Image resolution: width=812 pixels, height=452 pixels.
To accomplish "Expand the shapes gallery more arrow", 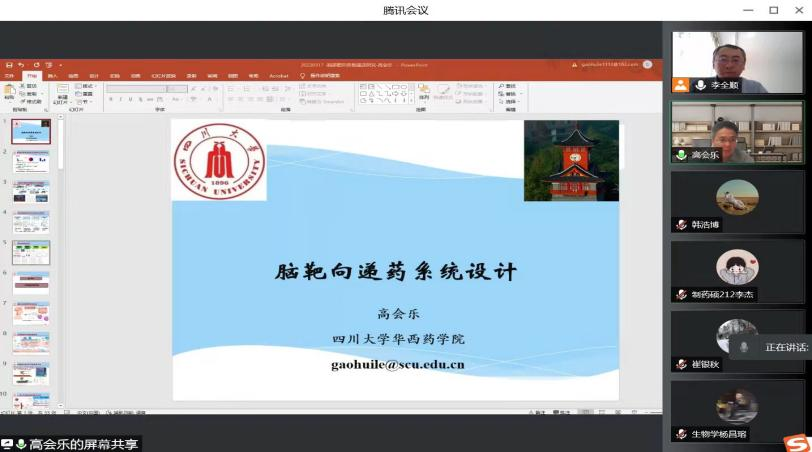I will point(411,101).
